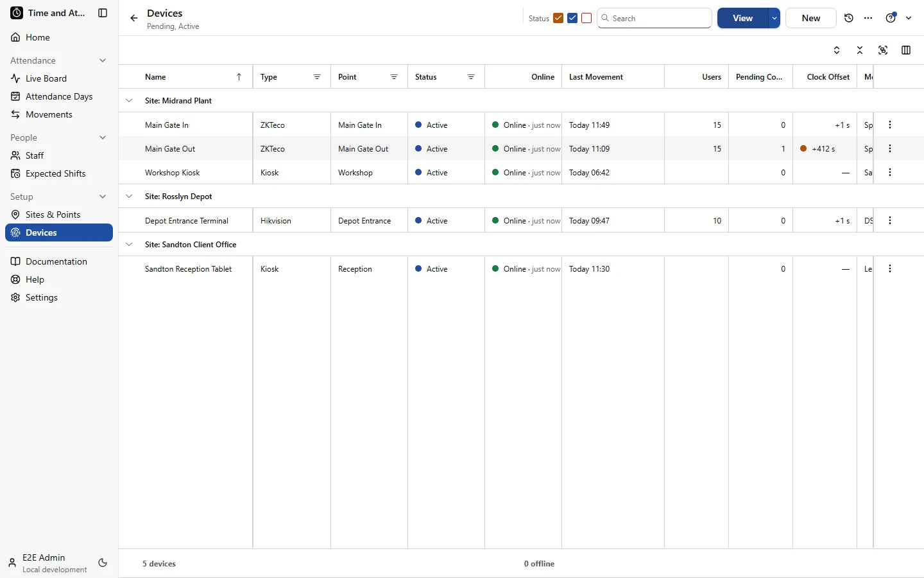Open Live Board in sidebar
924x578 pixels.
click(59, 78)
